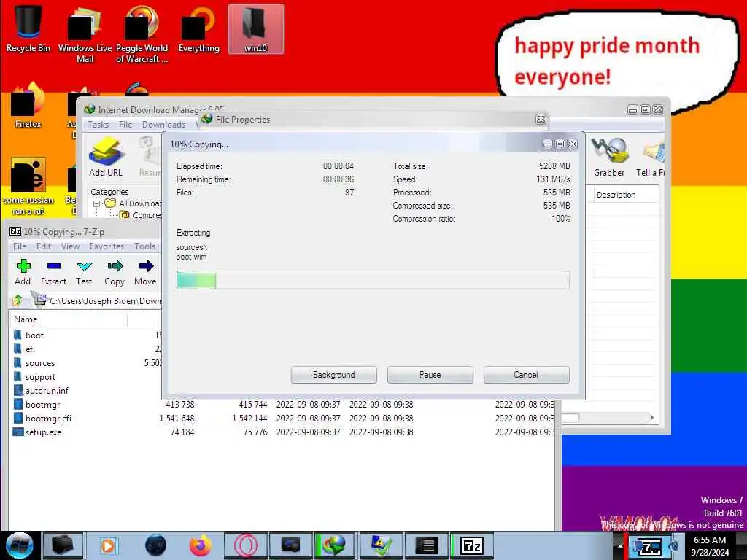Click the 7-Zip taskbar button
The height and width of the screenshot is (560, 747).
click(472, 545)
